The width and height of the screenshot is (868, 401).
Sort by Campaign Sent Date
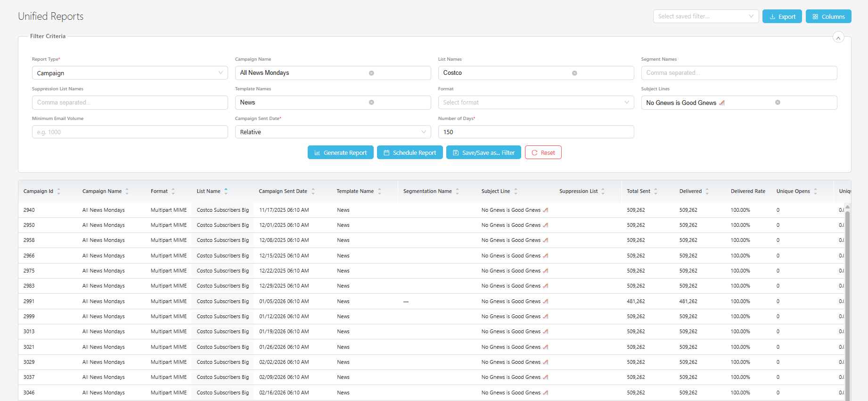click(x=313, y=191)
